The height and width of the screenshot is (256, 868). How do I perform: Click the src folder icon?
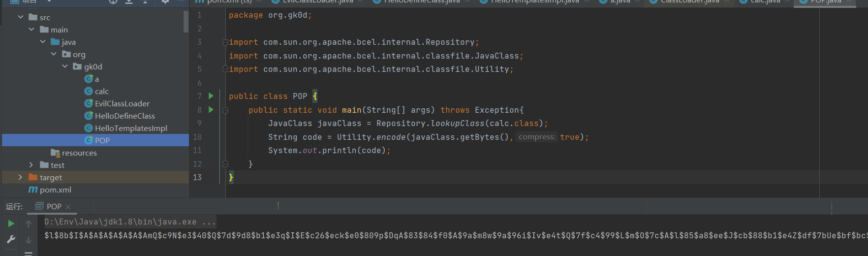(x=33, y=17)
